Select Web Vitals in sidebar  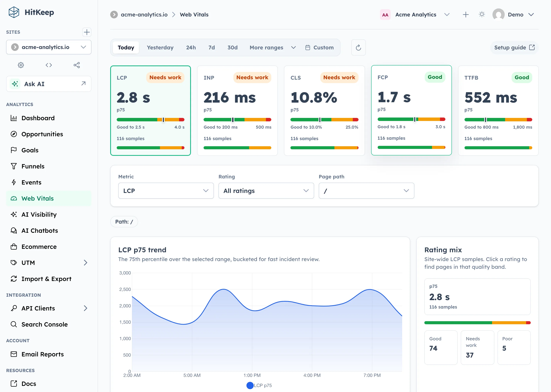coord(49,198)
